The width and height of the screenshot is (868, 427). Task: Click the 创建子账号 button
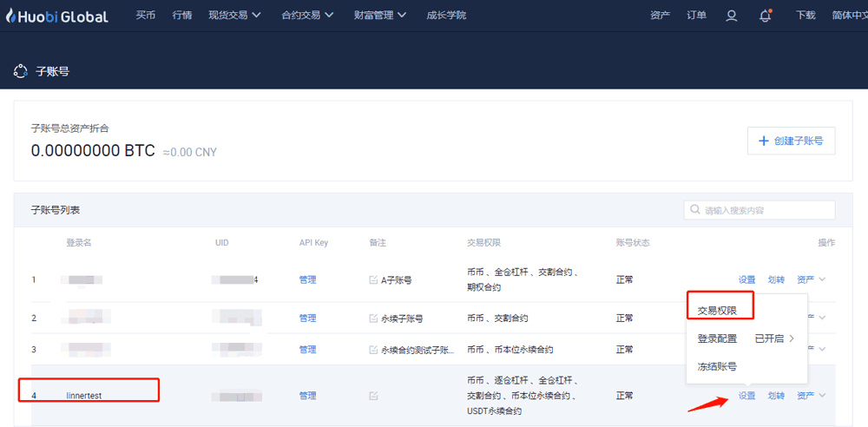(791, 141)
